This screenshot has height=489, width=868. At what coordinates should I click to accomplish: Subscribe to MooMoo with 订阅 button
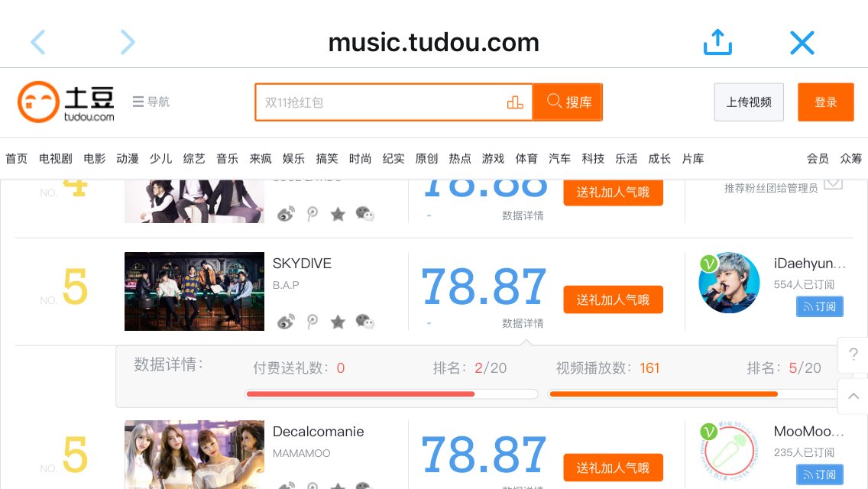(819, 474)
